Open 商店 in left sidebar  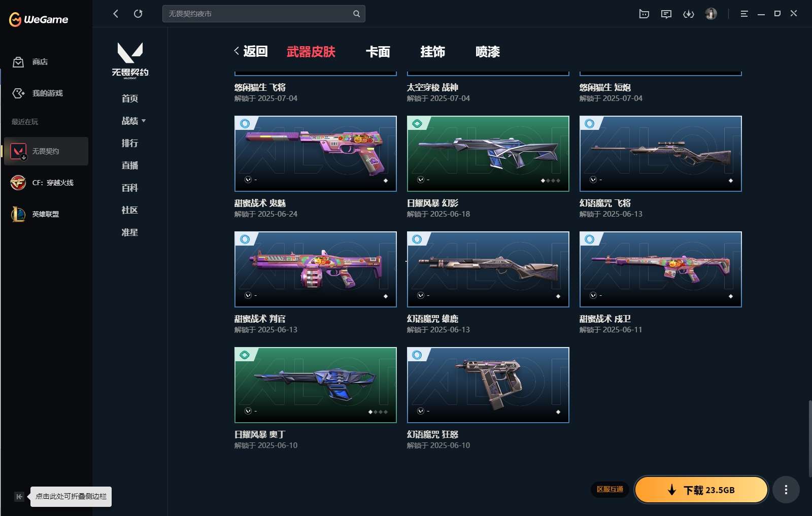pos(40,62)
